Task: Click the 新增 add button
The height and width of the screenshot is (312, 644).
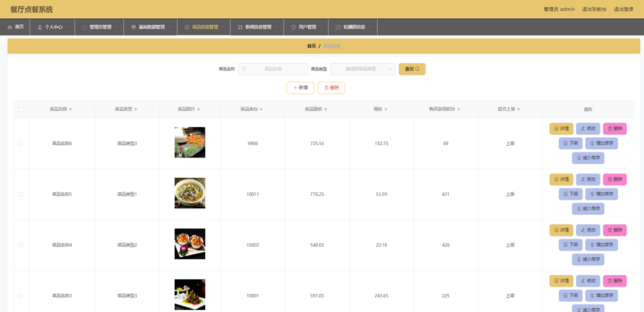Action: [x=300, y=88]
